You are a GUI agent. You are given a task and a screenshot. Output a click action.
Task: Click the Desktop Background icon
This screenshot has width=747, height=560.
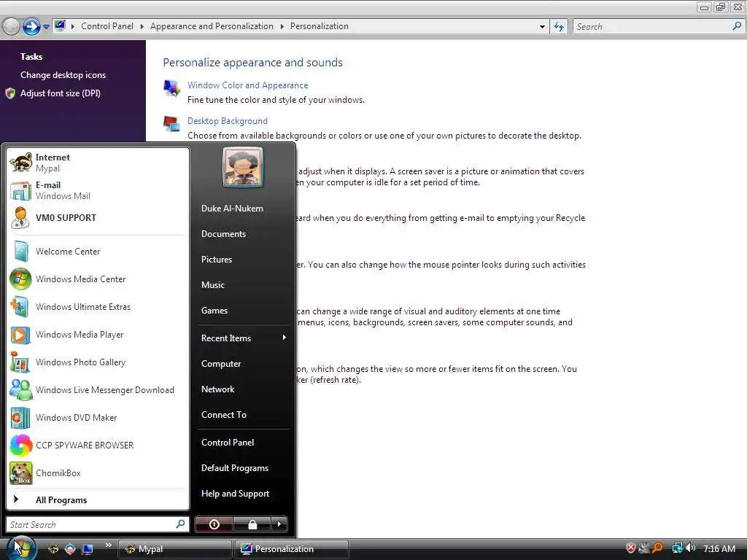[x=171, y=124]
